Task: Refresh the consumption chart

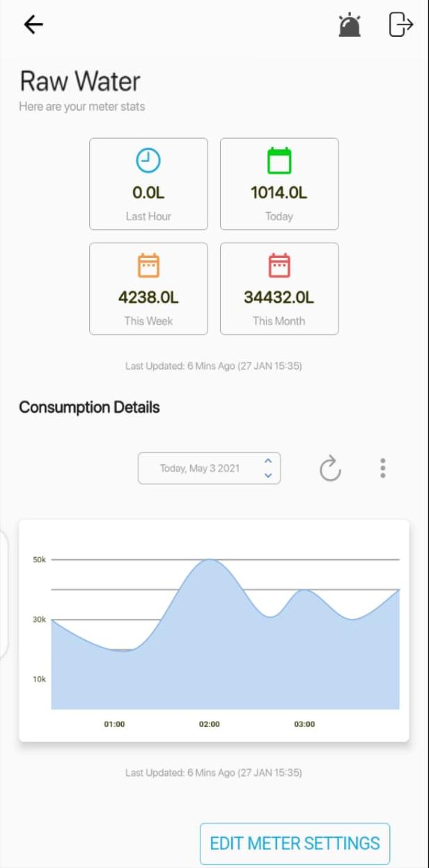Action: (330, 469)
